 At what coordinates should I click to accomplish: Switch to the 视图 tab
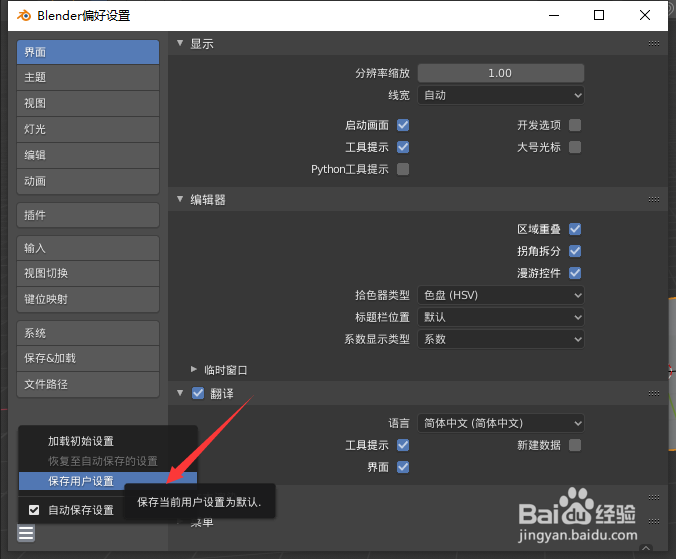(88, 103)
